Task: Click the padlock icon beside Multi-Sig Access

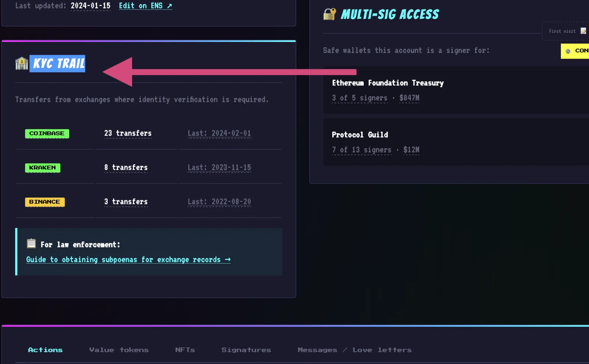Action: click(330, 14)
